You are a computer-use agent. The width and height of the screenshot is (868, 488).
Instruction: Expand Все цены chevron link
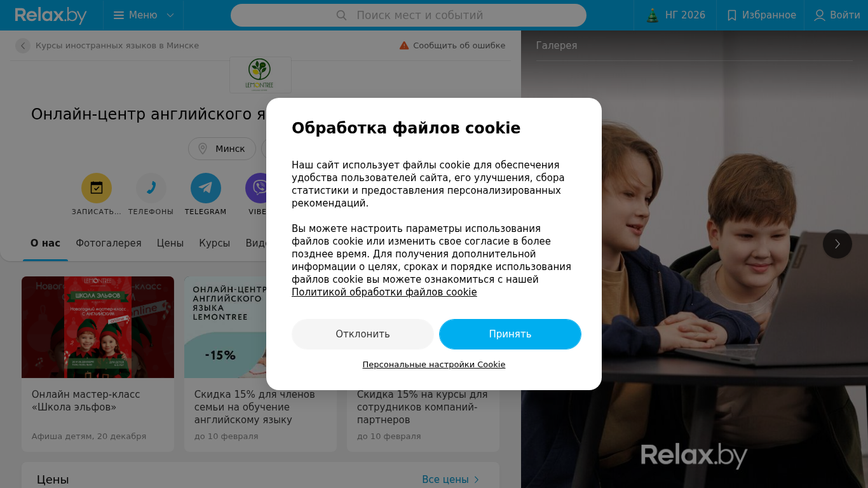[x=451, y=480]
